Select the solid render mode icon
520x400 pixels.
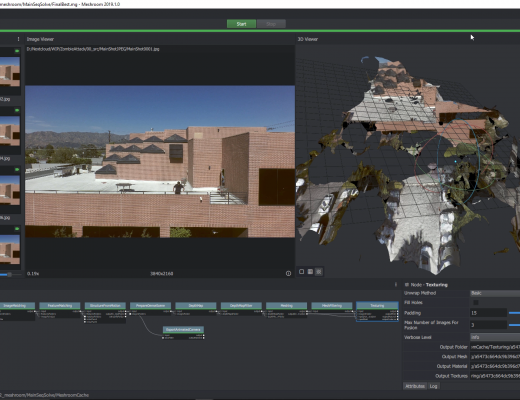coord(301,272)
